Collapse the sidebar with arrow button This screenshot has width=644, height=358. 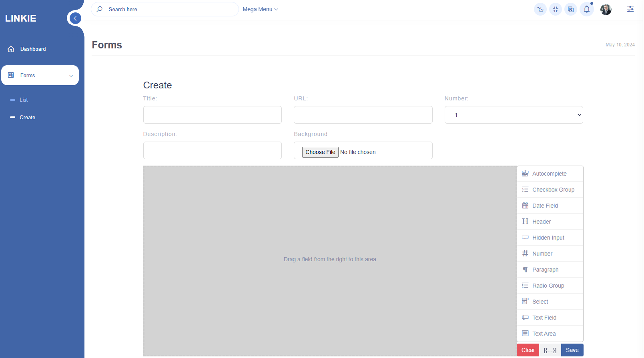(75, 18)
